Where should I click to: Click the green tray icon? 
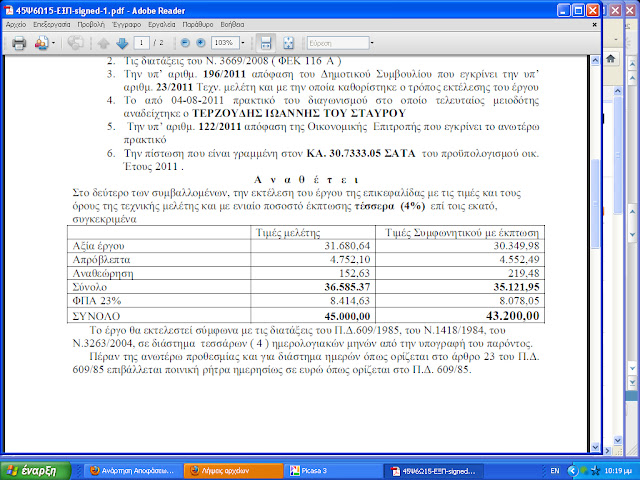point(584,470)
